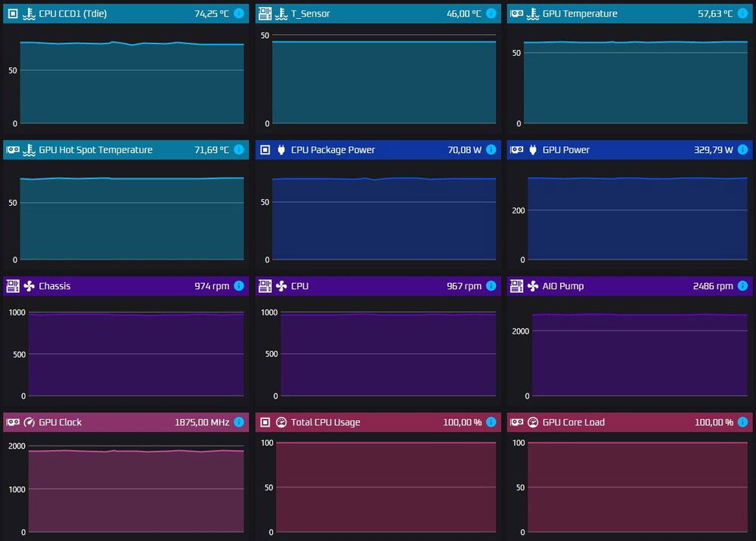Click the info icon on Chassis fan panel
756x541 pixels.
click(x=239, y=286)
